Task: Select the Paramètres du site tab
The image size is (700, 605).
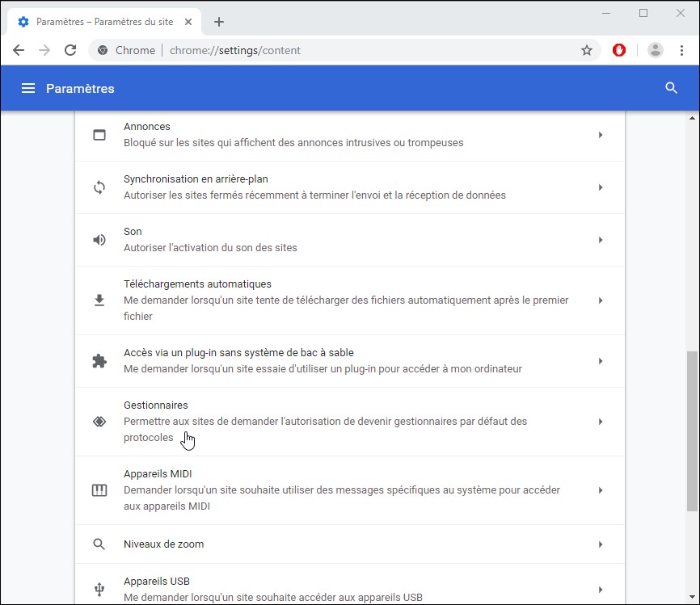Action: coord(103,22)
